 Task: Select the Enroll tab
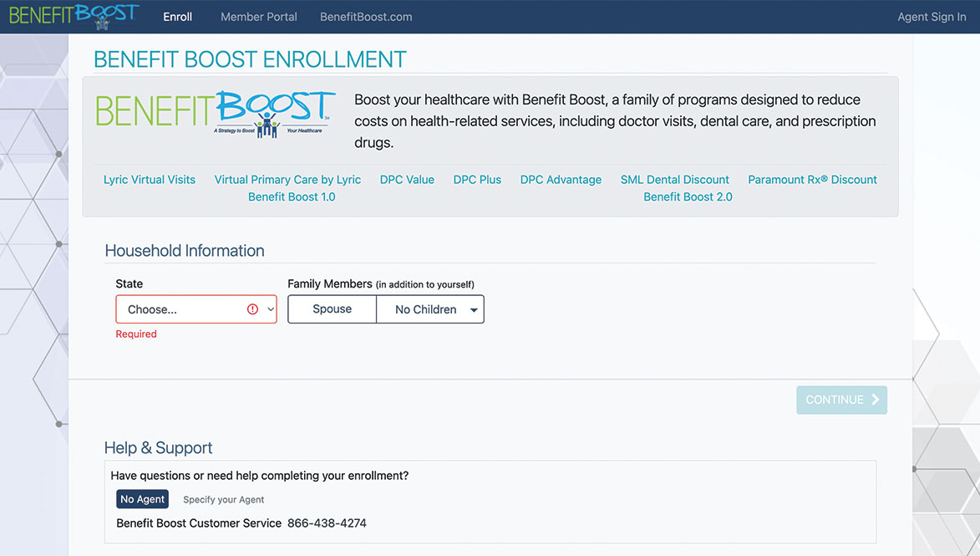click(177, 16)
